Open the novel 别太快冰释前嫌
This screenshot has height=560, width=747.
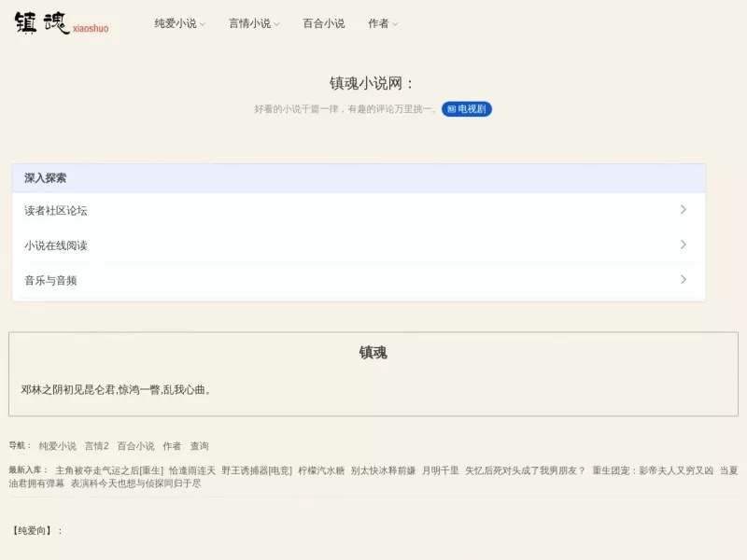point(384,470)
